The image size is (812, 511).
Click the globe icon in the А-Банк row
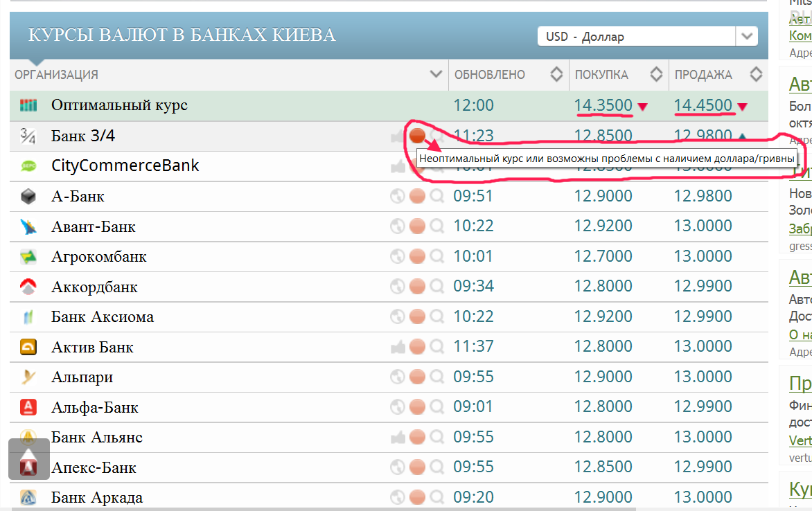[397, 197]
